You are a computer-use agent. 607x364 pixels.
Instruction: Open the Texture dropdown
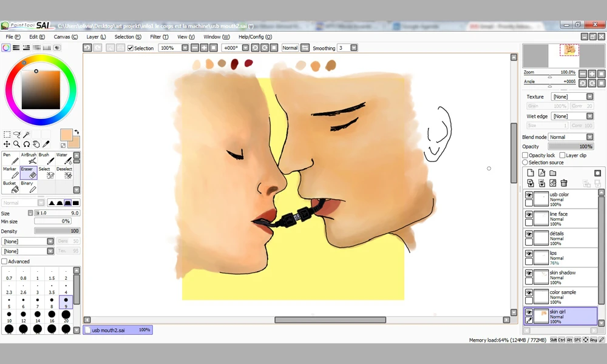(x=572, y=96)
